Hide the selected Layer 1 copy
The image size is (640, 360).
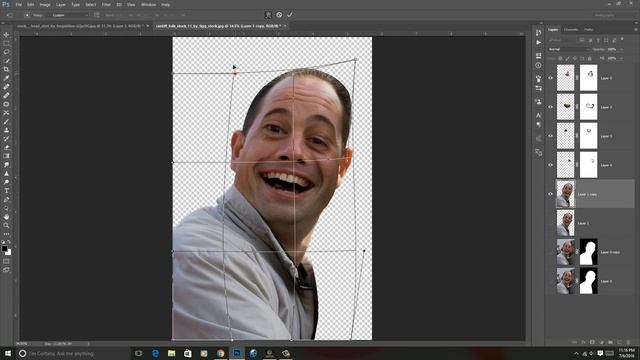(x=550, y=194)
